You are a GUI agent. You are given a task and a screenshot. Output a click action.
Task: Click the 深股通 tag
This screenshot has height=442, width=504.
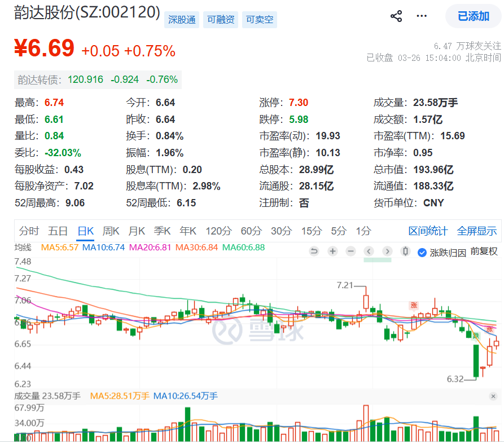(182, 20)
